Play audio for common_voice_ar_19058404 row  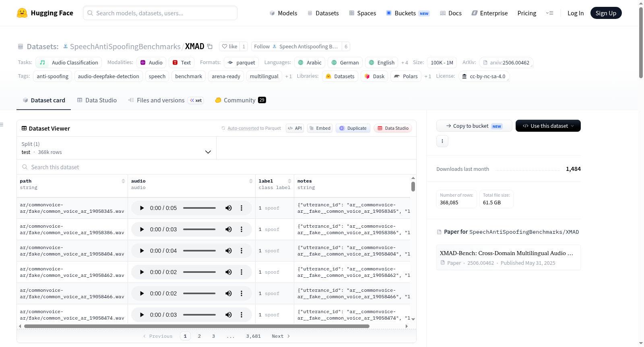pos(142,251)
